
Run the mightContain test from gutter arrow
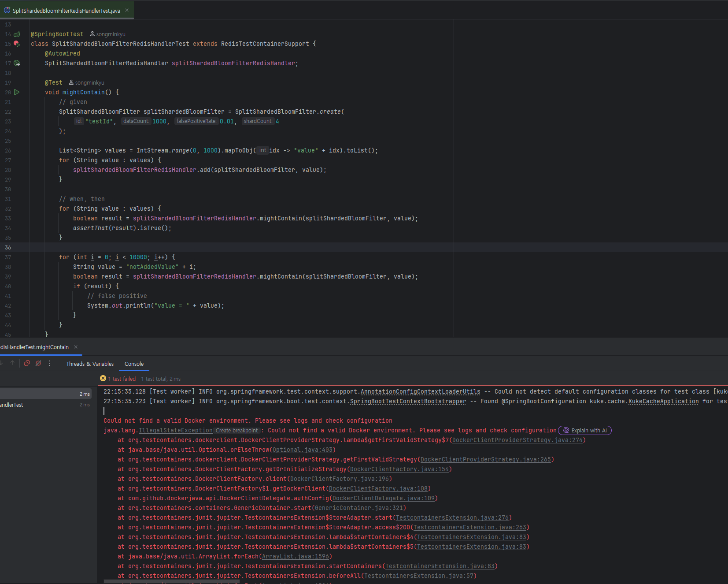17,92
